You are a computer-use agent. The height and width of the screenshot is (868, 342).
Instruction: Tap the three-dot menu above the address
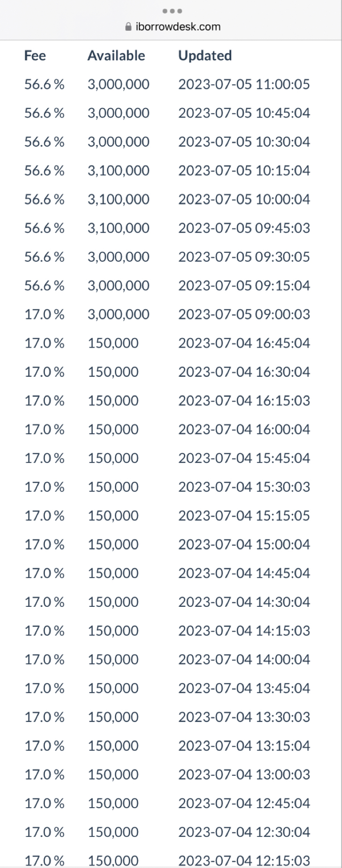point(172,11)
